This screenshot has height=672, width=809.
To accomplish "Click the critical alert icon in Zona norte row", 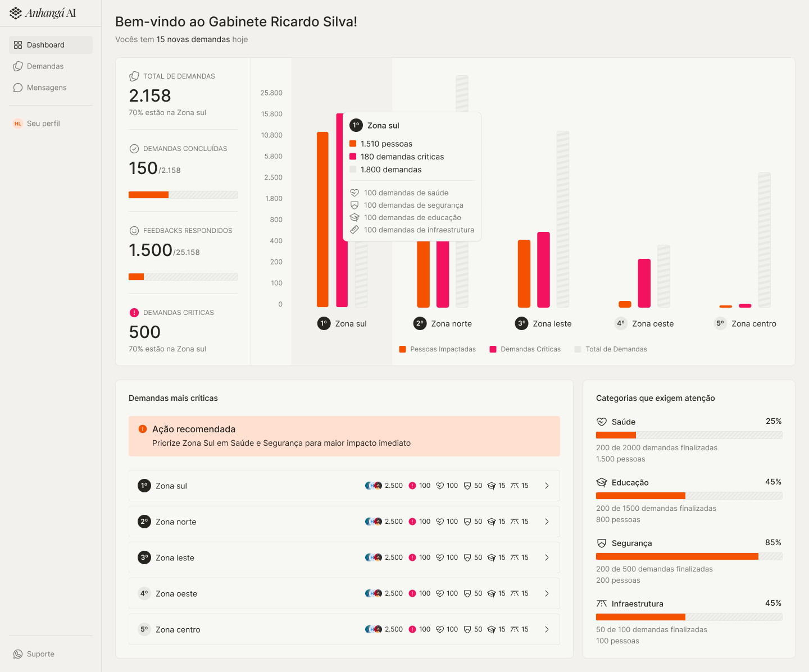I will 412,522.
